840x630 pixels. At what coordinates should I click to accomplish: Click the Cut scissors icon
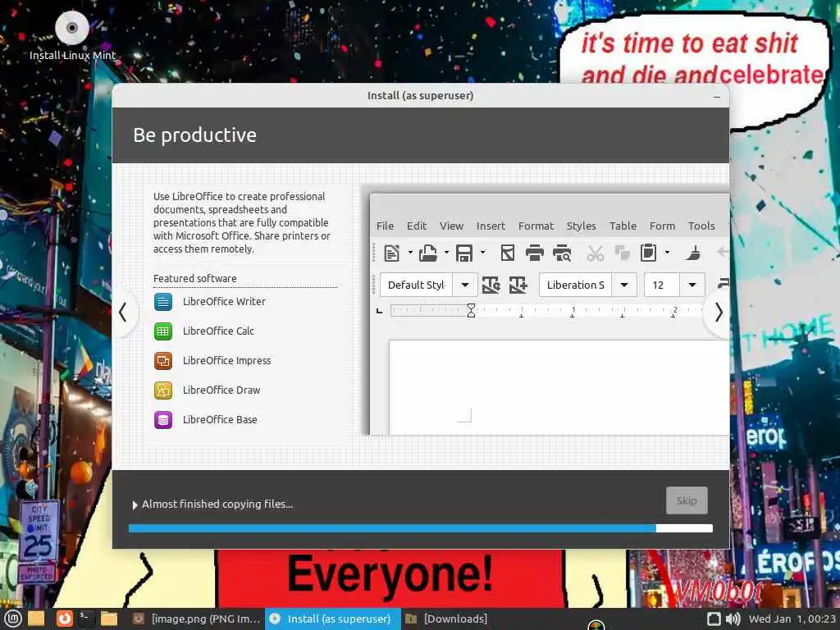[595, 253]
